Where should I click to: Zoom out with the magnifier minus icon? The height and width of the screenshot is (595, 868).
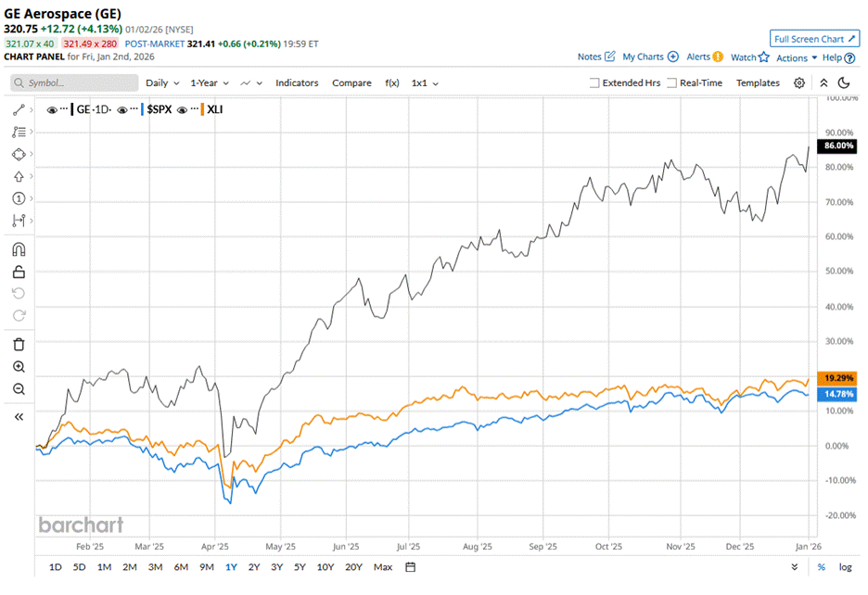click(19, 388)
